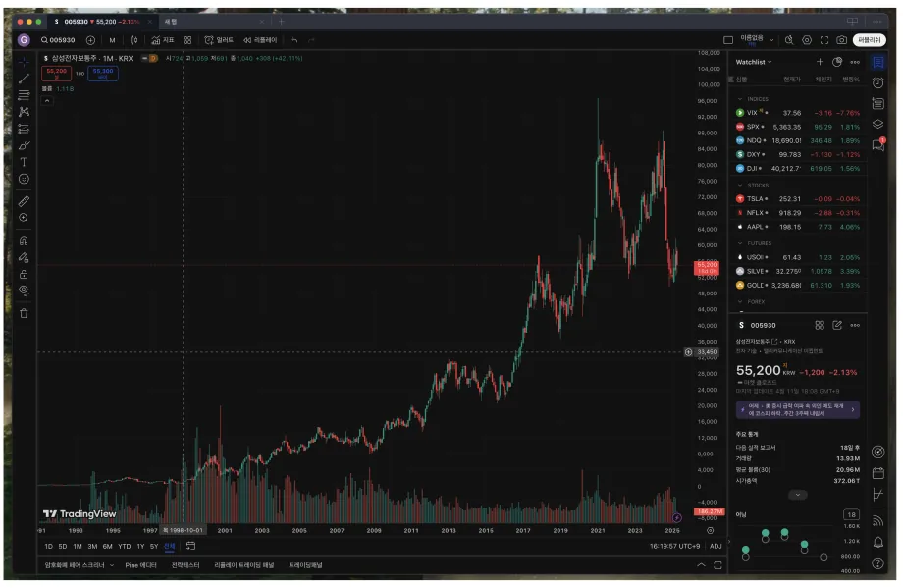The image size is (903, 588).
Task: Collapse the indicator legend arrow
Action: click(47, 101)
